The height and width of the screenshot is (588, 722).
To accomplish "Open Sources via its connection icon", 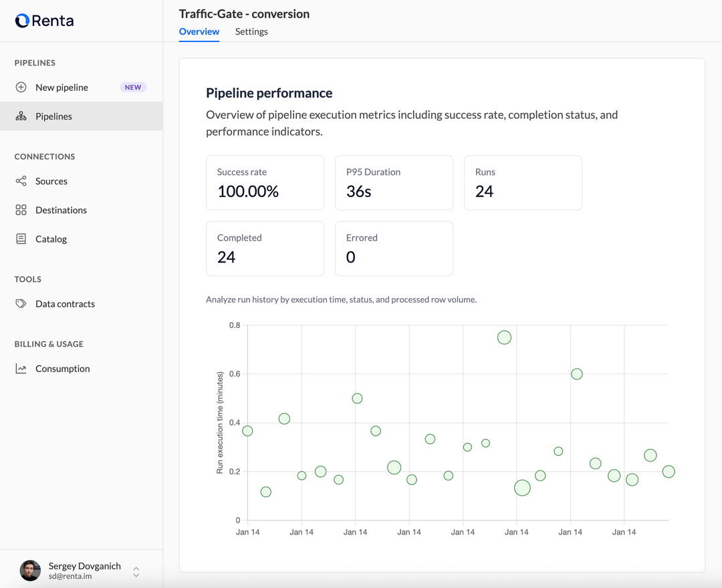I will tap(21, 181).
